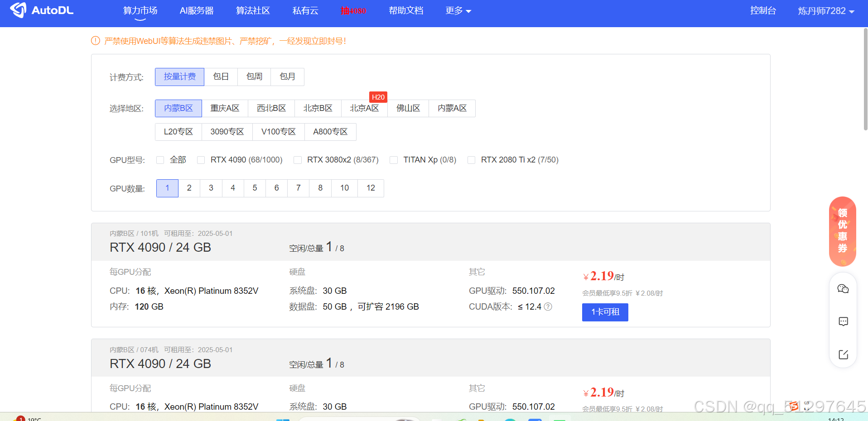
Task: Set GPU数量 to 12
Action: click(x=371, y=188)
